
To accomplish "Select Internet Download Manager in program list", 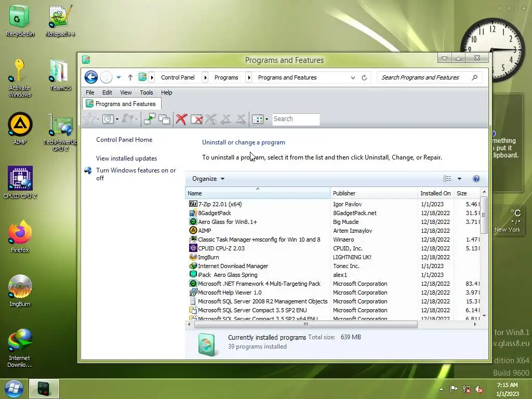I will (x=233, y=266).
